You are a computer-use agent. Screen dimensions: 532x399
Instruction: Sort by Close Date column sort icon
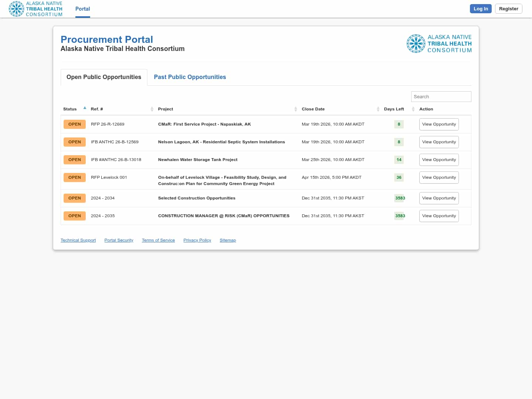pyautogui.click(x=378, y=109)
